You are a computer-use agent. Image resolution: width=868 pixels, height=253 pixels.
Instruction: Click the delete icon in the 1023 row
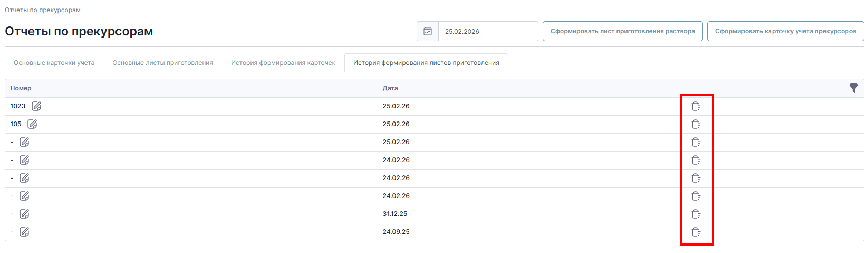(696, 106)
